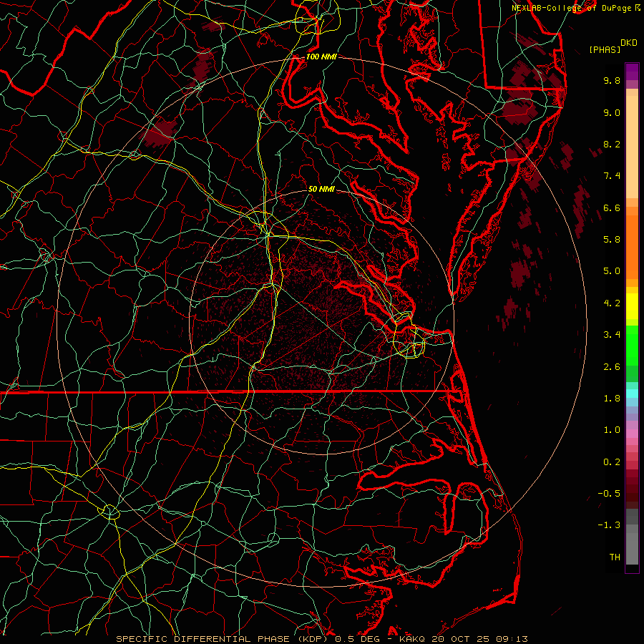Screen dimensions: 644x644
Task: Click the 0.2 legend value
Action: 612,462
